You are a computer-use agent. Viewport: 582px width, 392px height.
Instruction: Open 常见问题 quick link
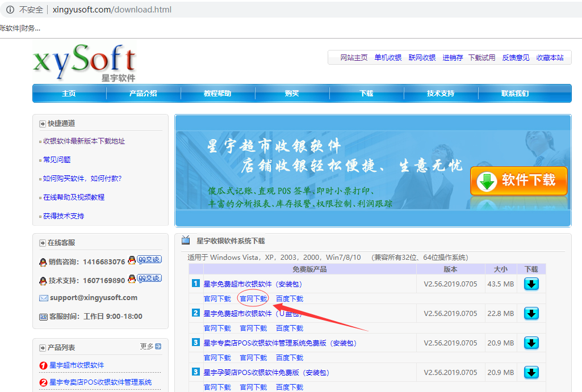click(x=57, y=159)
